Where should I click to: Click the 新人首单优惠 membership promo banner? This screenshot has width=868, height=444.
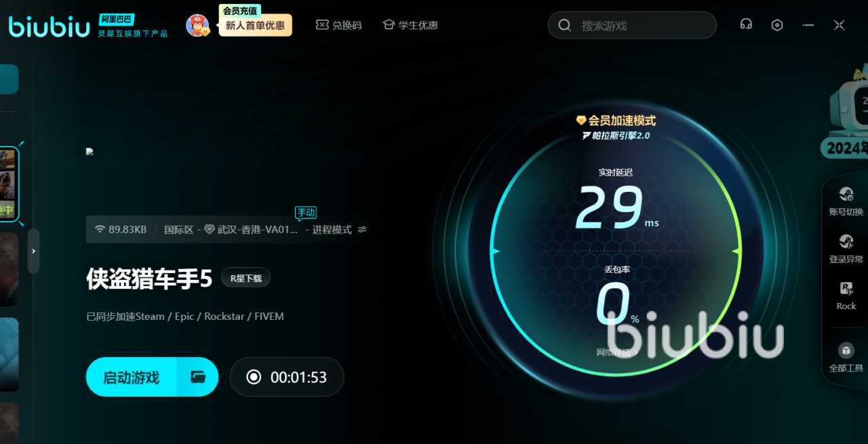[255, 26]
